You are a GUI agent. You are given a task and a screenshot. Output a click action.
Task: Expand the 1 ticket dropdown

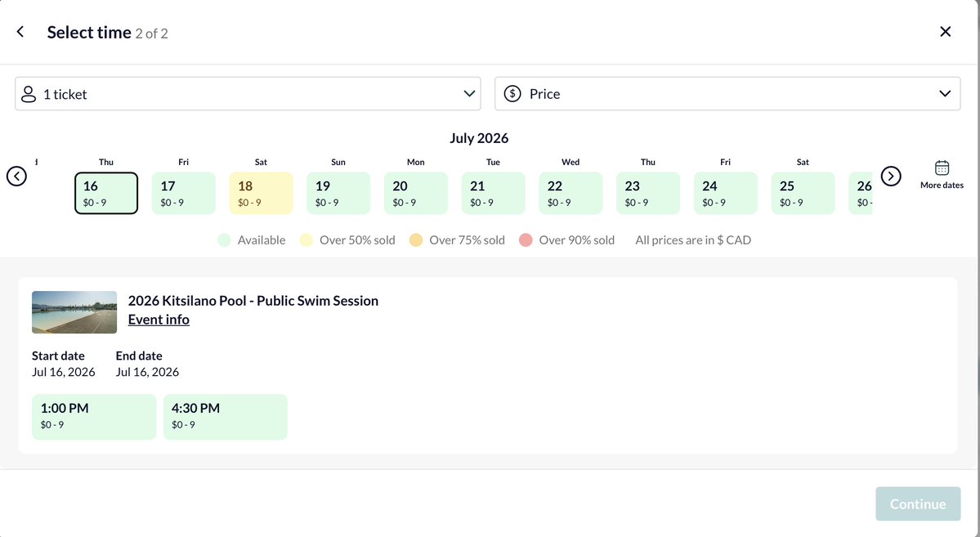[x=248, y=94]
